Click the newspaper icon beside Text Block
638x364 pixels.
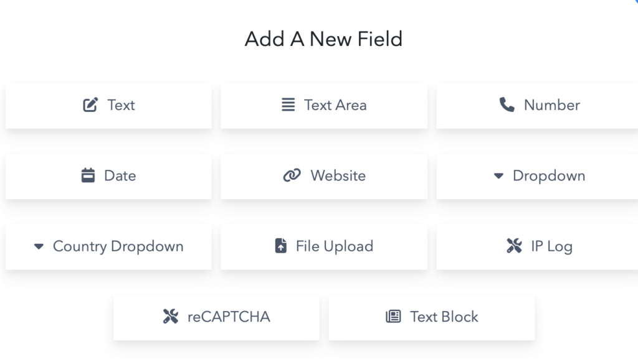tap(393, 317)
